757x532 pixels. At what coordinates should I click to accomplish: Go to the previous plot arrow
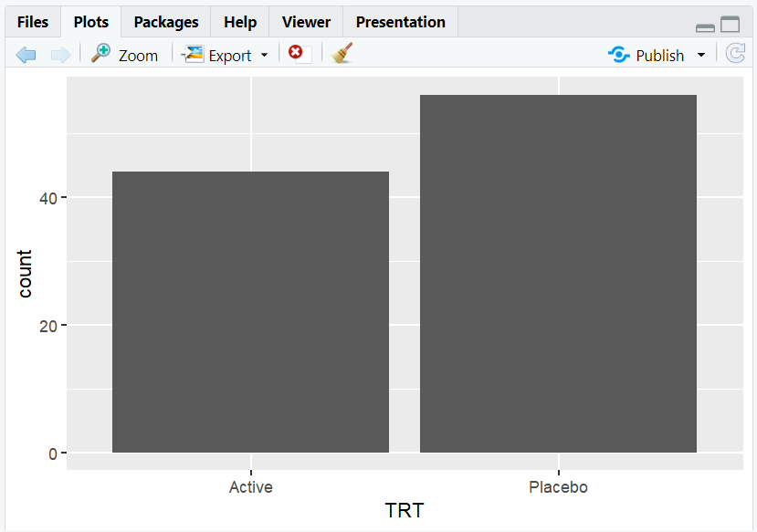26,55
